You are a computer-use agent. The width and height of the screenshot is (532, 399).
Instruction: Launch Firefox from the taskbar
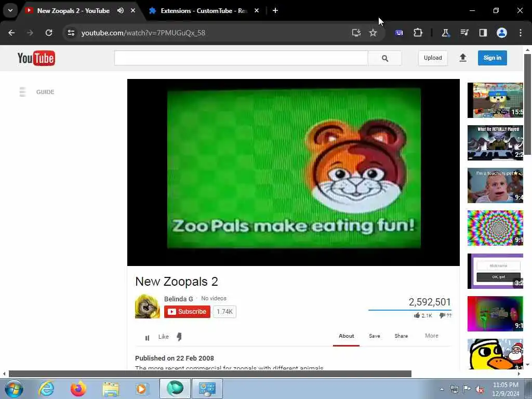(x=78, y=389)
